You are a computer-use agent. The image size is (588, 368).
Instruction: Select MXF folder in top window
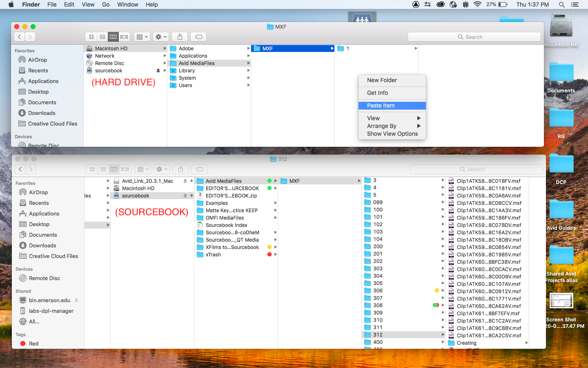pyautogui.click(x=293, y=48)
